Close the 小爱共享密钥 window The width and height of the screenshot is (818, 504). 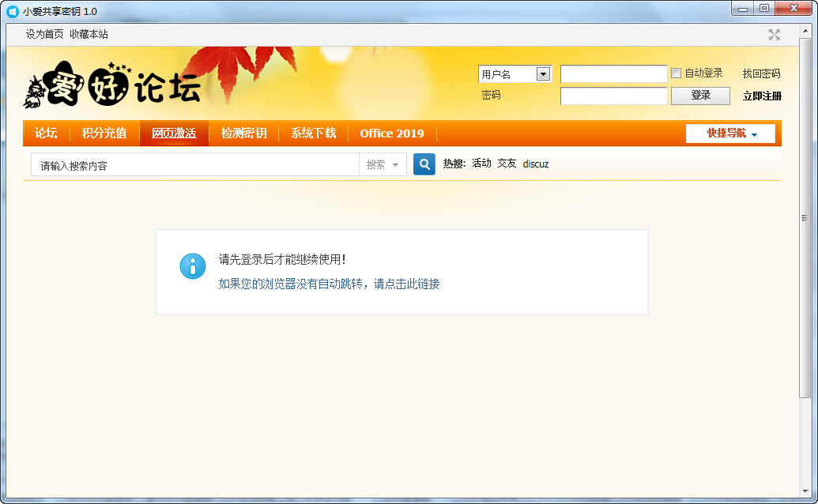(793, 9)
